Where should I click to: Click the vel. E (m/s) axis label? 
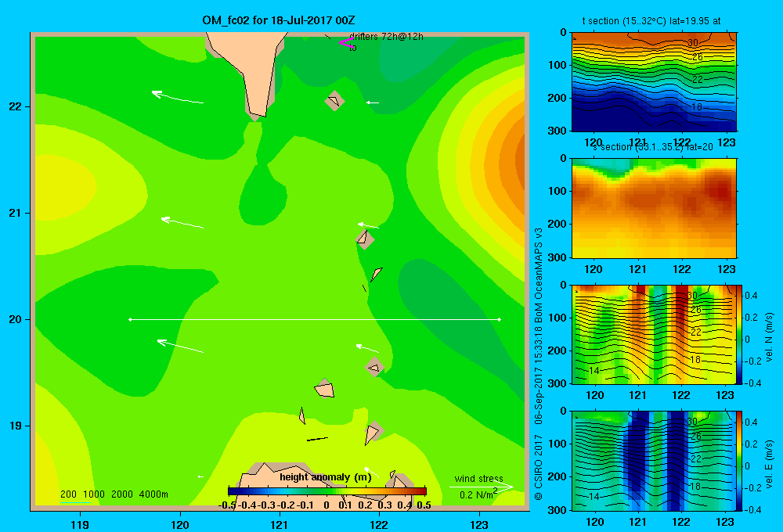[x=770, y=464]
